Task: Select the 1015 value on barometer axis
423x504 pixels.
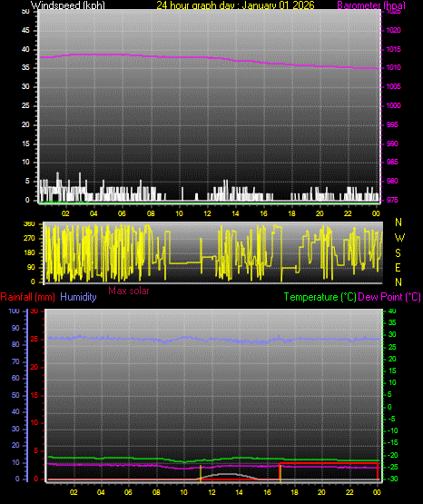Action: click(x=393, y=49)
